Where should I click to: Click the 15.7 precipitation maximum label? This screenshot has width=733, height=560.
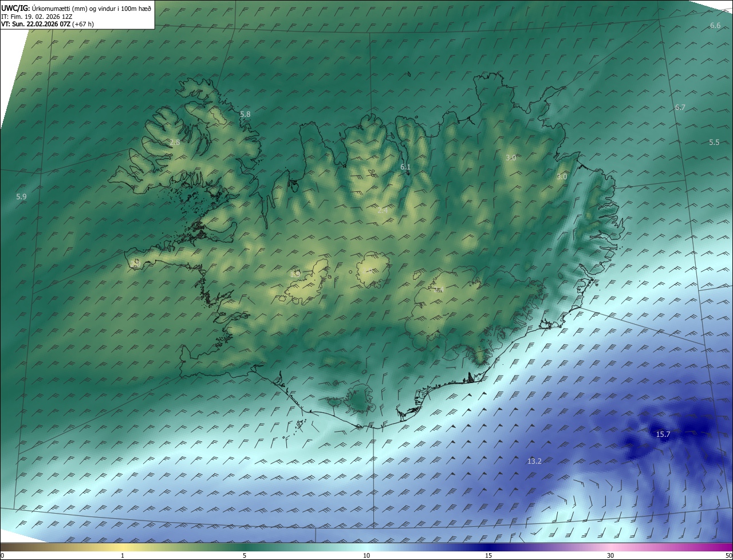click(x=663, y=435)
